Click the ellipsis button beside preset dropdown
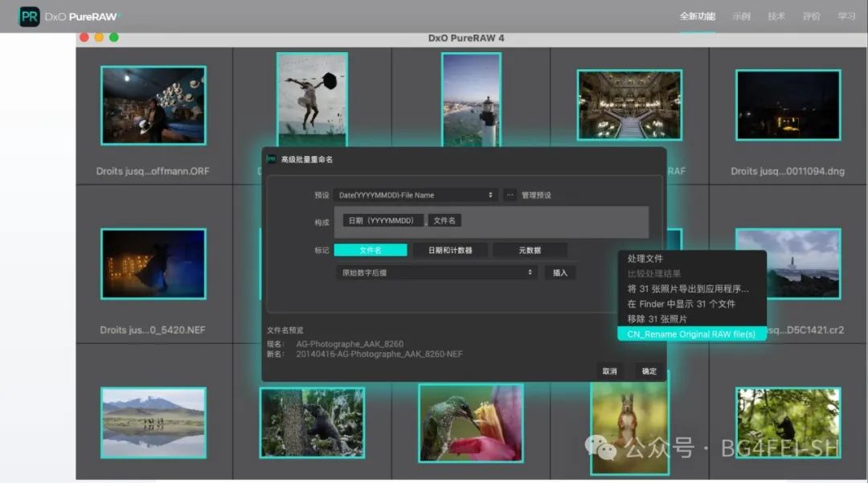This screenshot has width=868, height=483. click(510, 194)
